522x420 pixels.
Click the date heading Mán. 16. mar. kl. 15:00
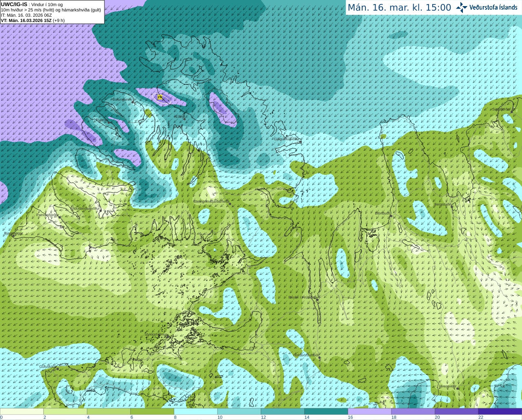[399, 8]
